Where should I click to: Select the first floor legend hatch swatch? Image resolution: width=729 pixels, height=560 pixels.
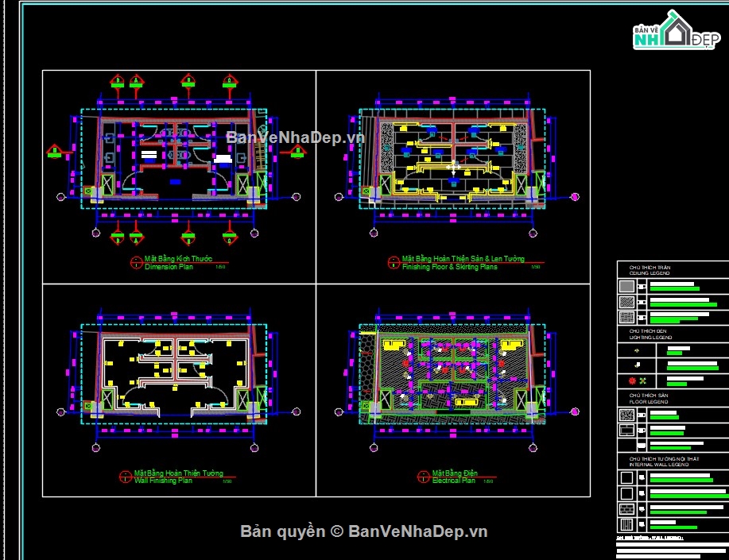click(627, 414)
